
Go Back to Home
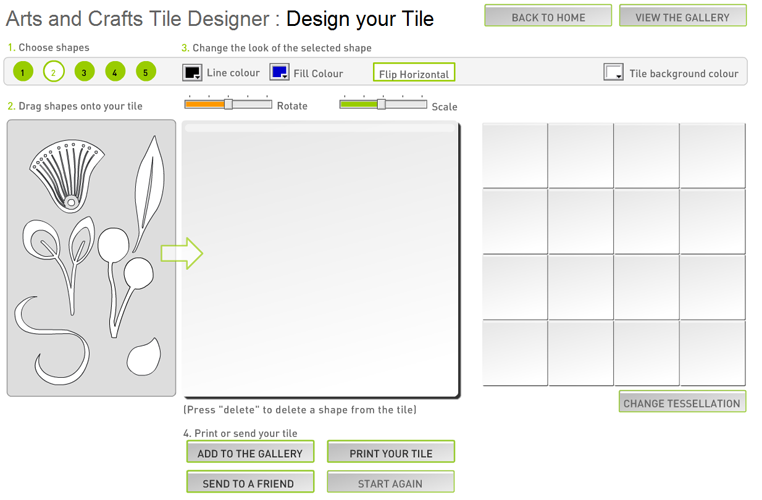click(548, 16)
